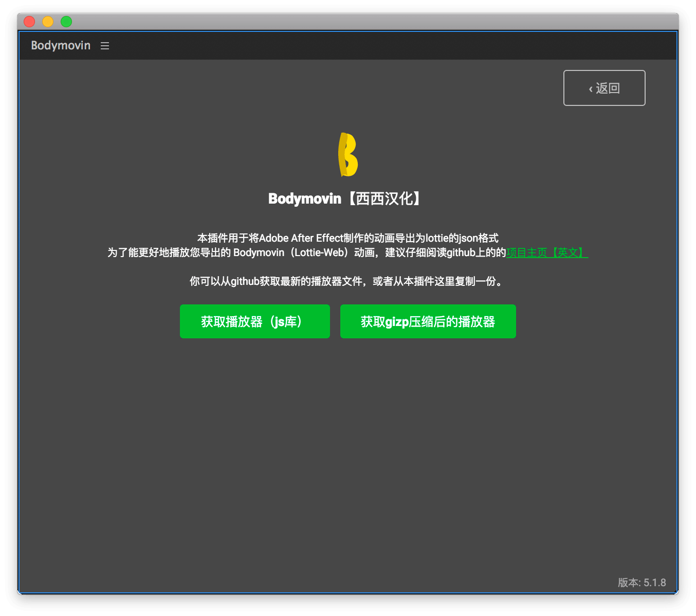
Task: Open the Bodymovin panel hamburger menu
Action: tap(105, 46)
